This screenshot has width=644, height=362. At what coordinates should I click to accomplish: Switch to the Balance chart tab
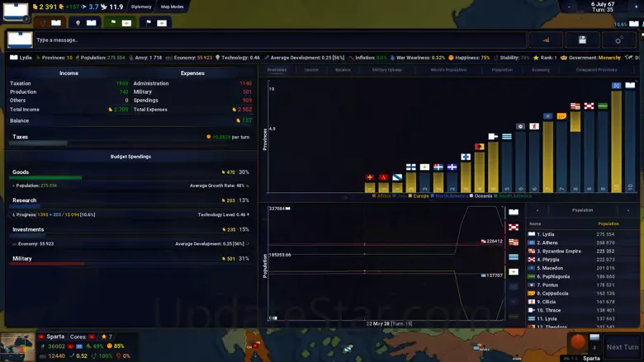(x=343, y=70)
